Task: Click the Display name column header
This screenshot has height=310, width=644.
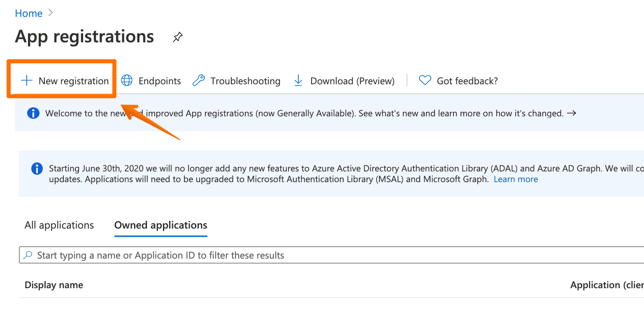Action: pyautogui.click(x=54, y=285)
